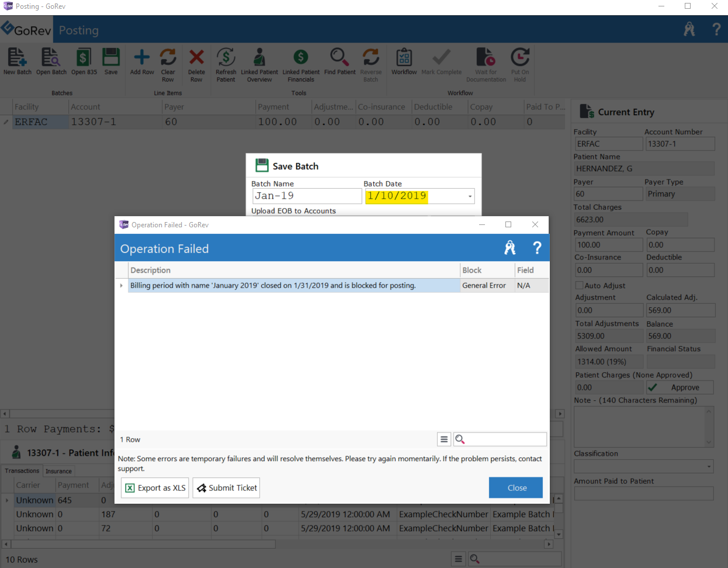The height and width of the screenshot is (568, 728).
Task: Click the Carrier column header
Action: tap(34, 485)
